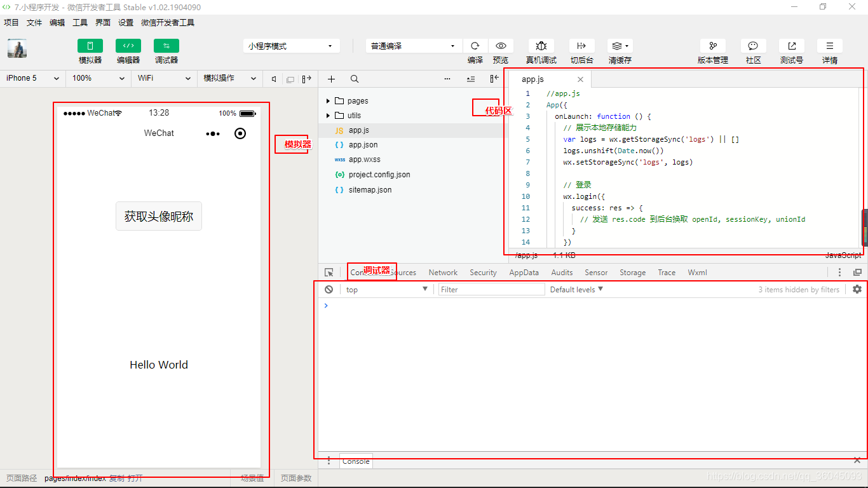Open the file tree more options ellipsis
Screen dimensions: 868x488
pos(447,79)
